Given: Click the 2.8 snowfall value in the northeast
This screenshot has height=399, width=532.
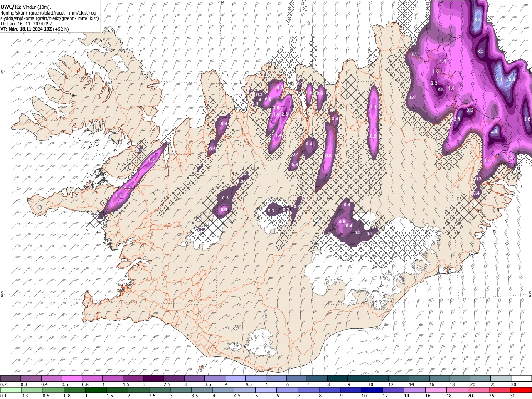Looking at the screenshot, I should click(441, 90).
